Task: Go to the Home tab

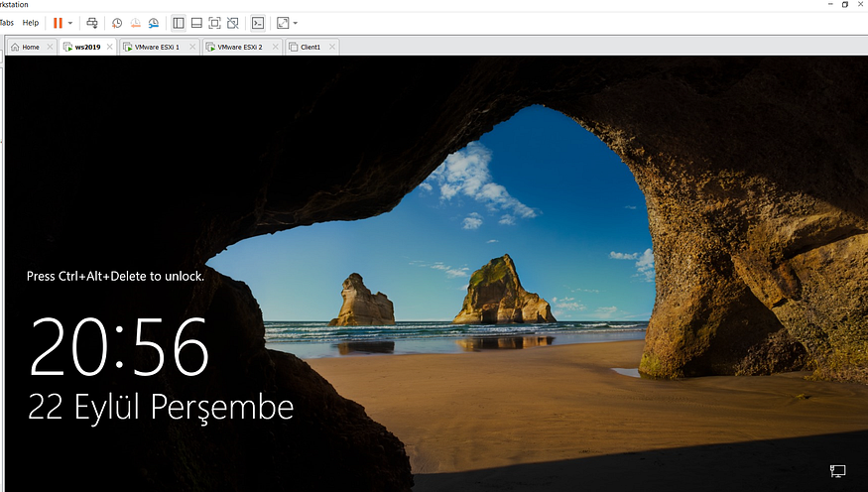Action: [x=31, y=47]
